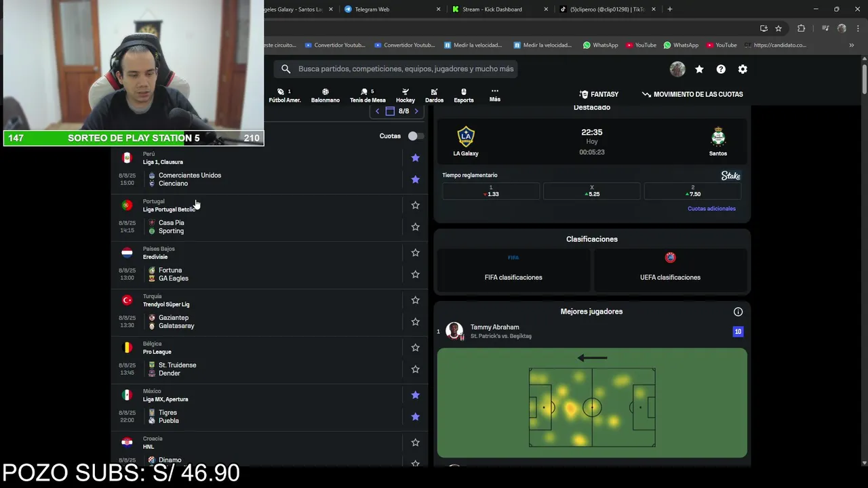The width and height of the screenshot is (868, 488).
Task: Open the Hockey sport category
Action: click(406, 96)
